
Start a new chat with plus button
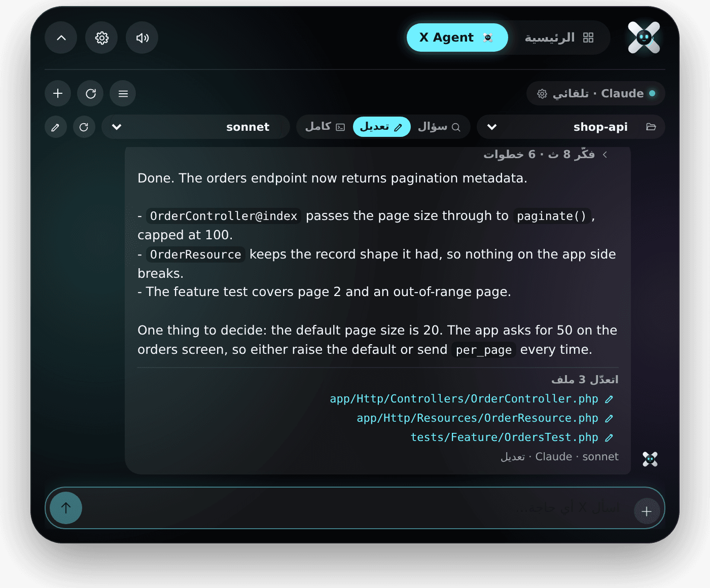58,93
